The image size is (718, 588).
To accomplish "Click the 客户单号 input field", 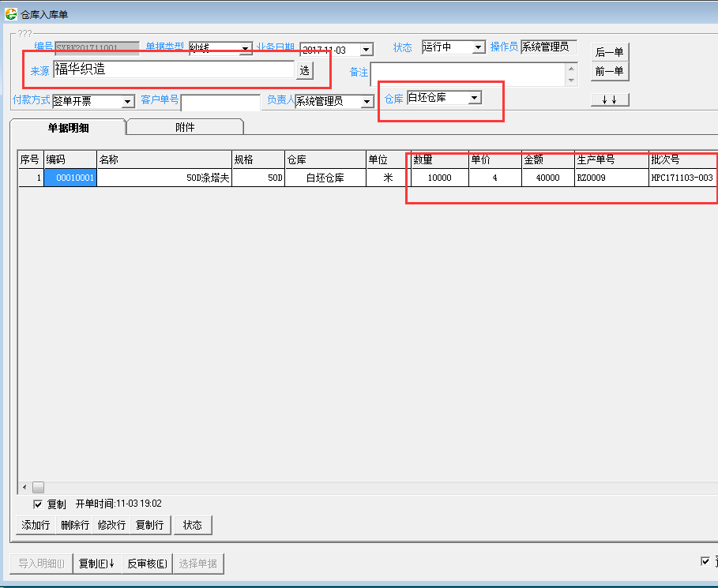I will pos(220,103).
